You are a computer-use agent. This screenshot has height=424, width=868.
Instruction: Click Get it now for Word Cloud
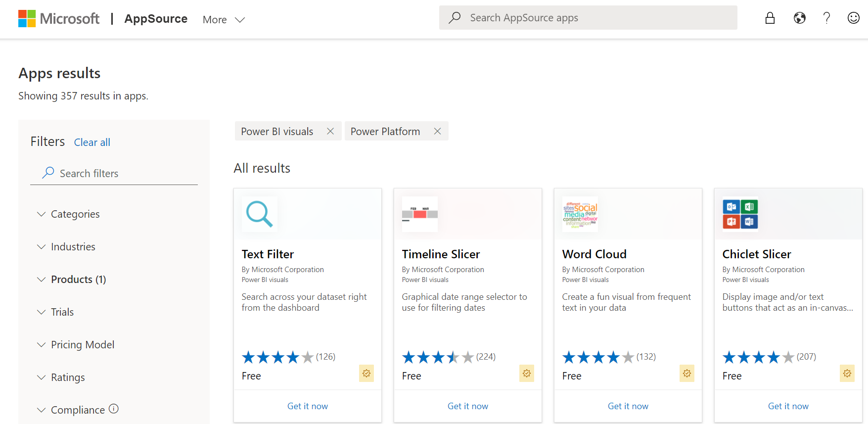pos(628,406)
